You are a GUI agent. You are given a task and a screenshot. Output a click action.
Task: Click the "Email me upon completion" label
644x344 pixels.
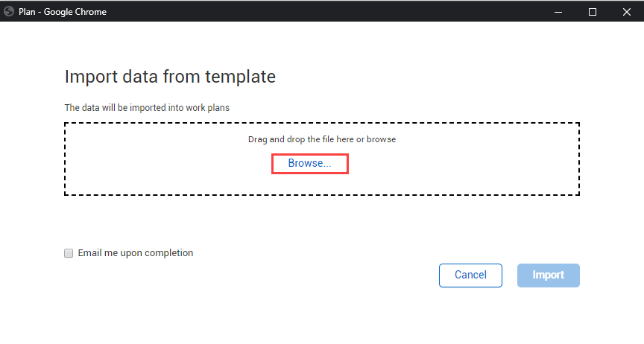pyautogui.click(x=135, y=253)
